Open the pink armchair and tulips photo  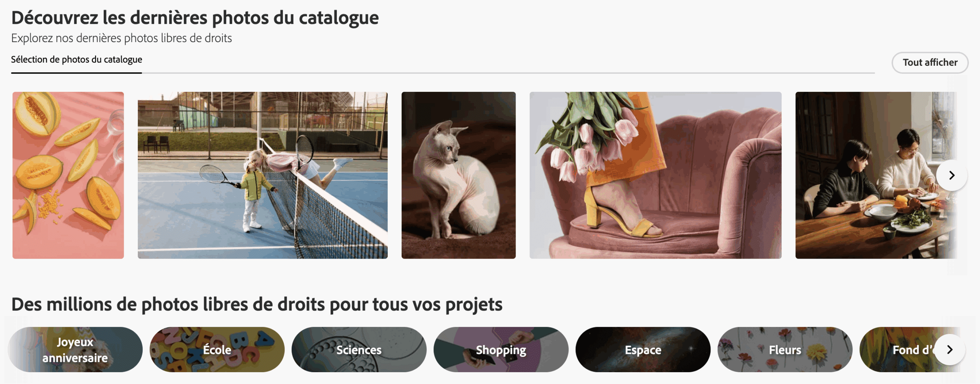[x=655, y=175]
